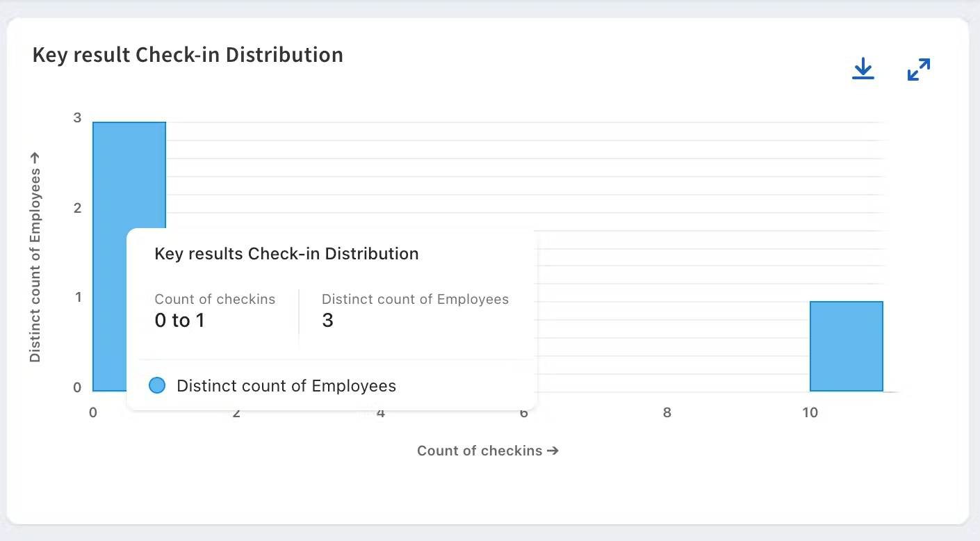Click the y-axis tick label 3

point(77,118)
